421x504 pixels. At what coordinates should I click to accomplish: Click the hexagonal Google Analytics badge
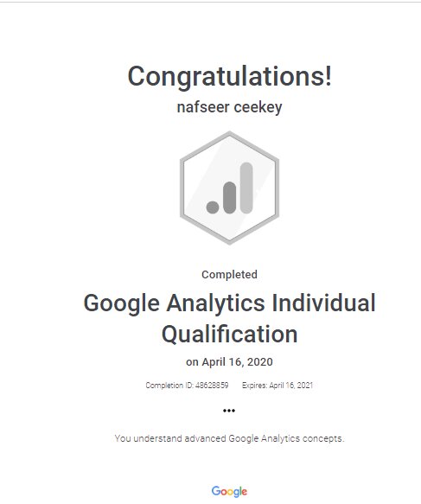pyautogui.click(x=229, y=188)
